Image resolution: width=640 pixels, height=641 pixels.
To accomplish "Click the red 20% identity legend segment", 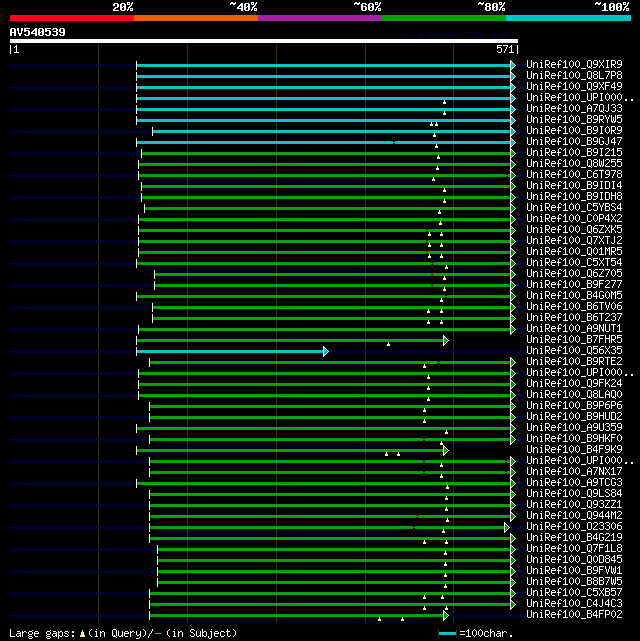I will (72, 18).
